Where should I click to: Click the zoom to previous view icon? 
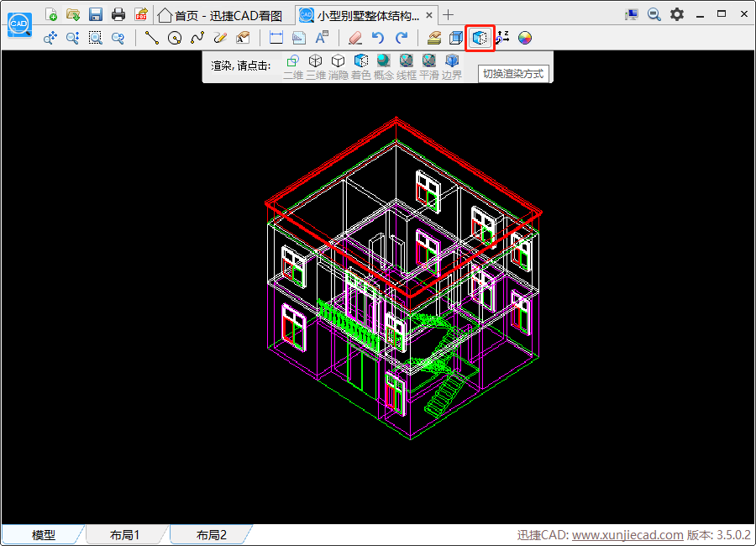118,38
